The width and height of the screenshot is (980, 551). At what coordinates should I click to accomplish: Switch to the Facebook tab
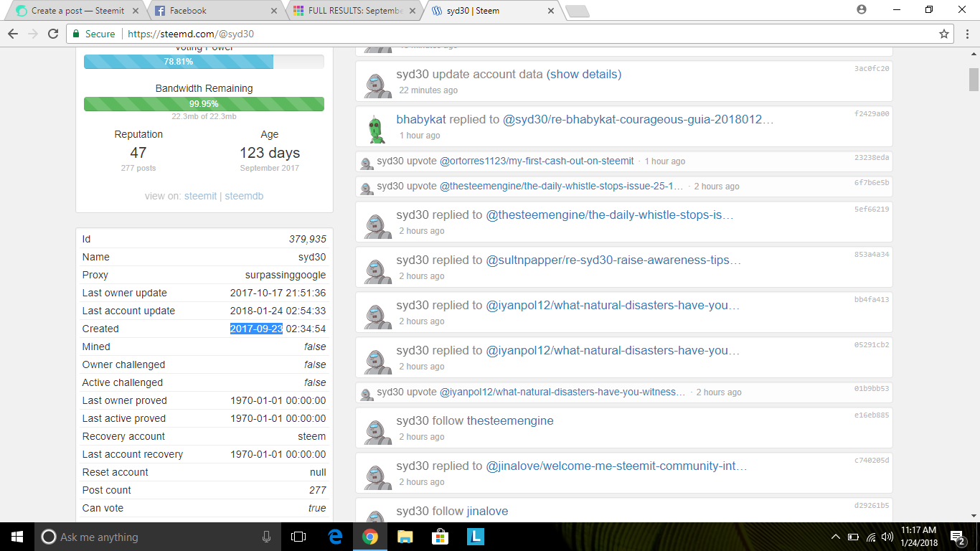click(x=214, y=11)
